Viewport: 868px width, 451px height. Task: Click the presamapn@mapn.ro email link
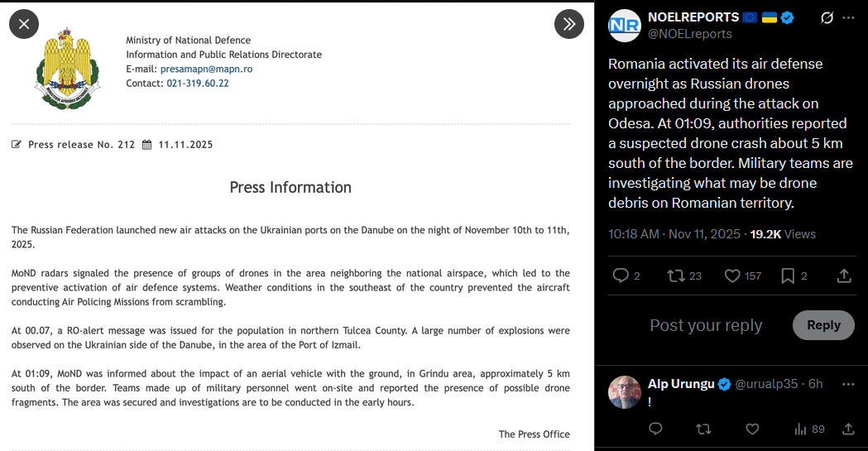[x=207, y=70]
